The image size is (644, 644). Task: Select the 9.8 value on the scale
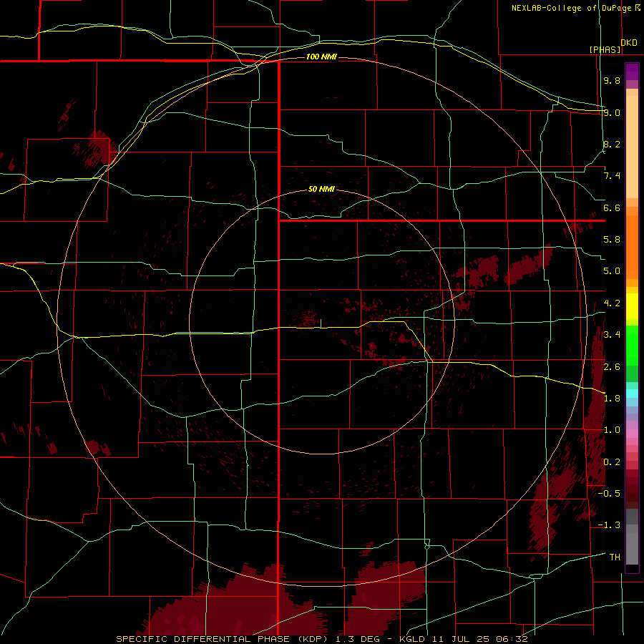pyautogui.click(x=612, y=80)
